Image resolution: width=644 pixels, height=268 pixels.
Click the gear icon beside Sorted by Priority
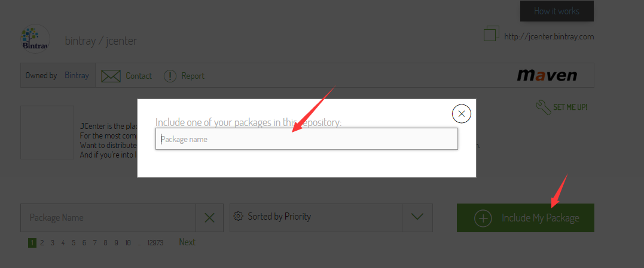(x=238, y=216)
